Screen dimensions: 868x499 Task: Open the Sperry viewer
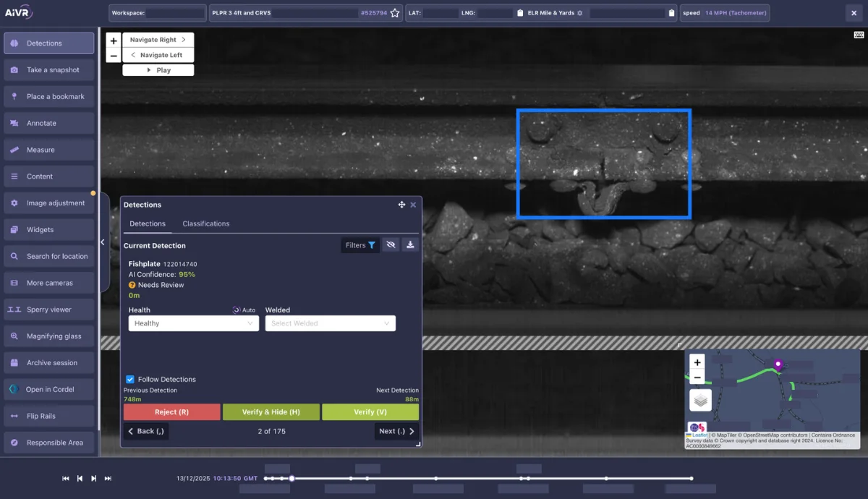tap(49, 310)
